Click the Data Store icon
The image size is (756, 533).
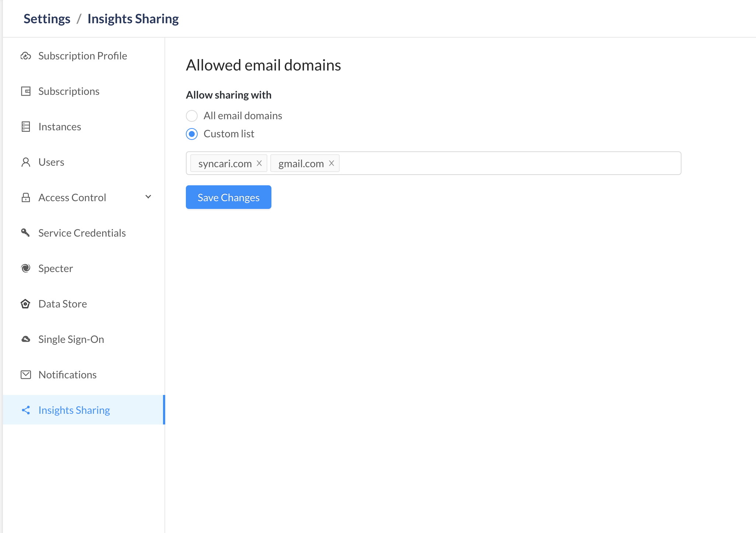tap(25, 304)
